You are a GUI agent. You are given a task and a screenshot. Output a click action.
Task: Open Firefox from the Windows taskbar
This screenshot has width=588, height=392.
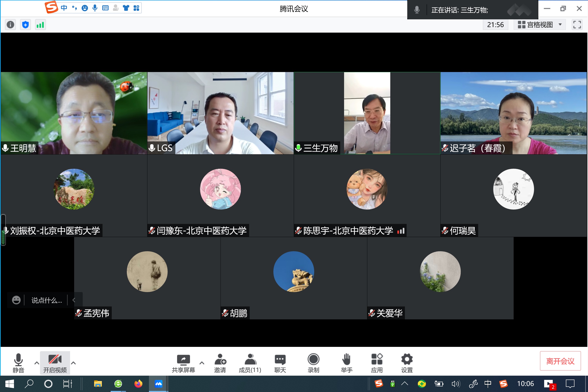[x=138, y=384]
